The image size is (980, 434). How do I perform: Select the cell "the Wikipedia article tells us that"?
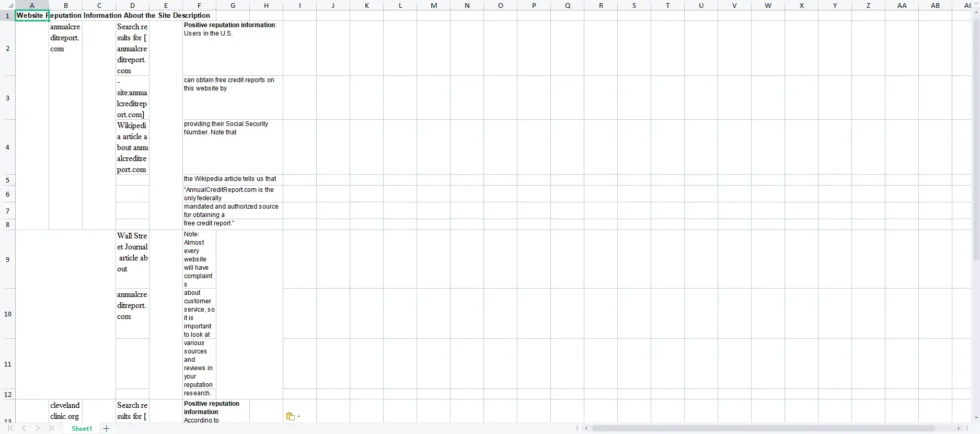pos(233,179)
